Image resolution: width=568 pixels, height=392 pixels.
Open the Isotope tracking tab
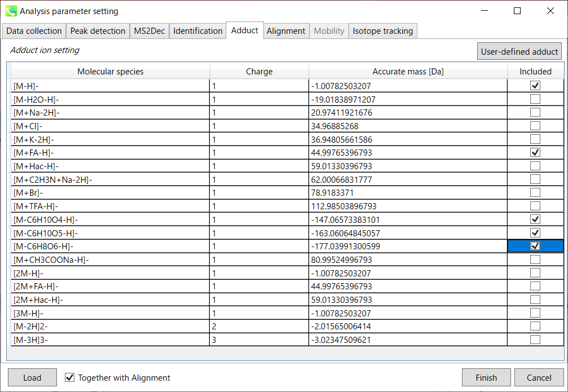click(382, 31)
